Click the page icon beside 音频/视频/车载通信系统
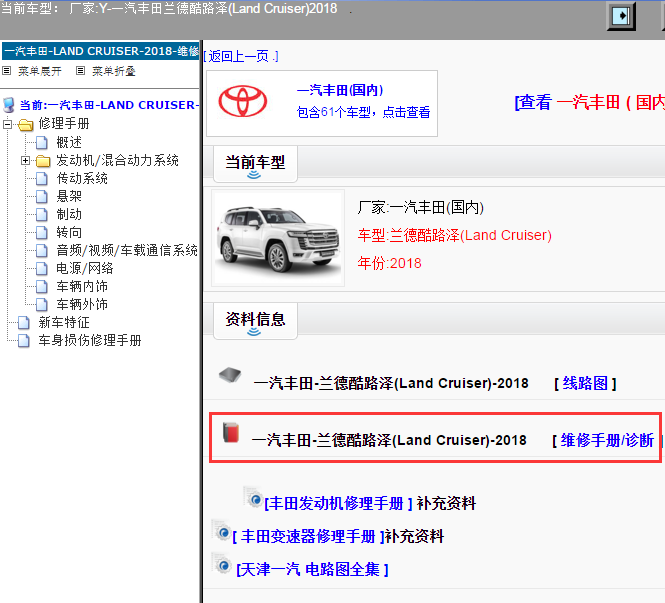The image size is (665, 603). 42,250
